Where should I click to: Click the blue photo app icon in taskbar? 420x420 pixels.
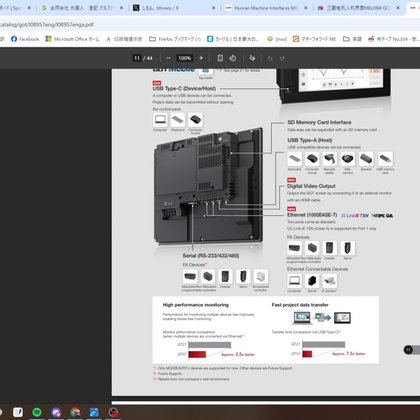pos(94,412)
